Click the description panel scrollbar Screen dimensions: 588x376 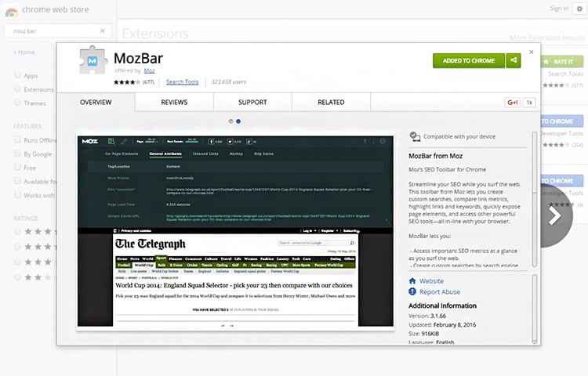pos(535,199)
